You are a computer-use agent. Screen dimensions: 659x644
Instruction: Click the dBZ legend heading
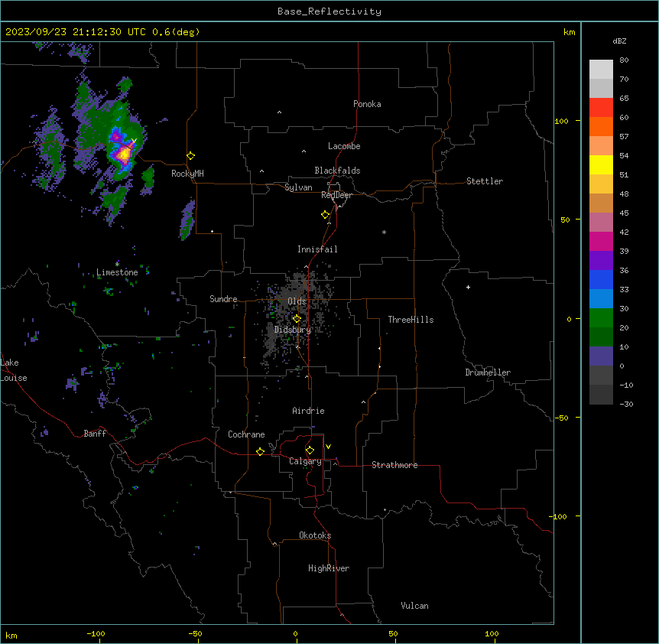tap(619, 41)
